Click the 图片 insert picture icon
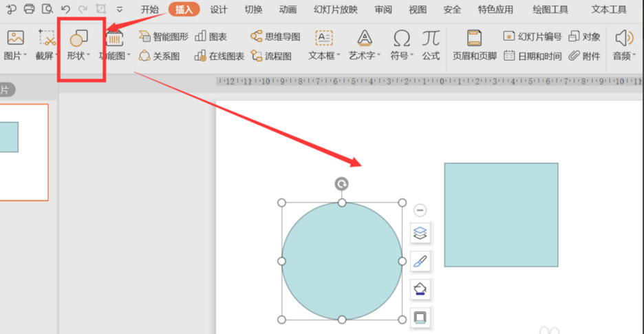This screenshot has width=644, height=334. (x=15, y=38)
